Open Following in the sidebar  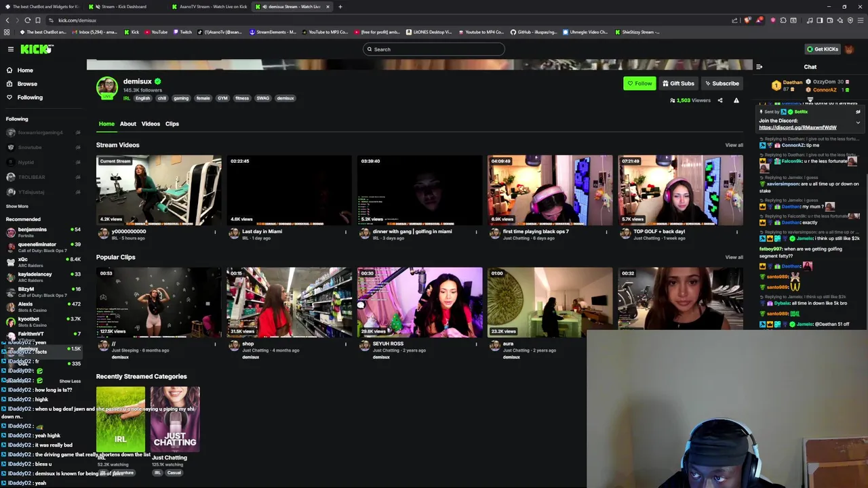pos(30,98)
